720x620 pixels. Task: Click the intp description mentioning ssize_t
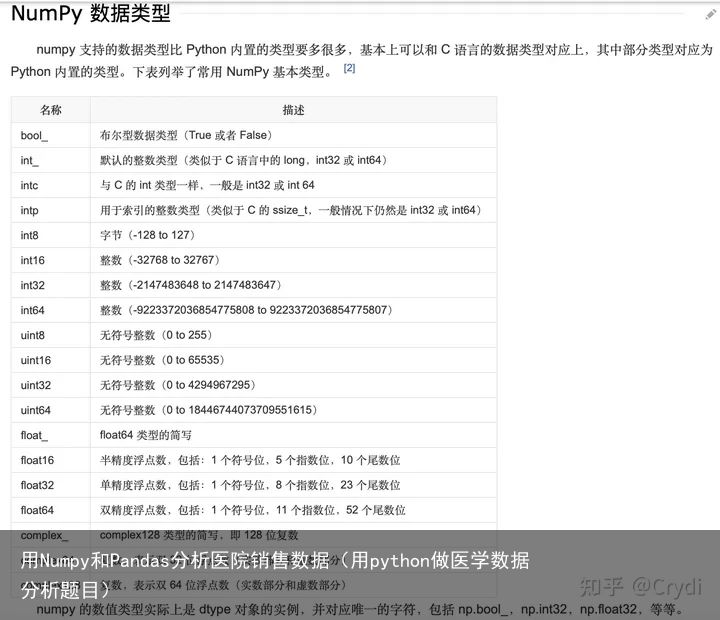[x=291, y=210]
